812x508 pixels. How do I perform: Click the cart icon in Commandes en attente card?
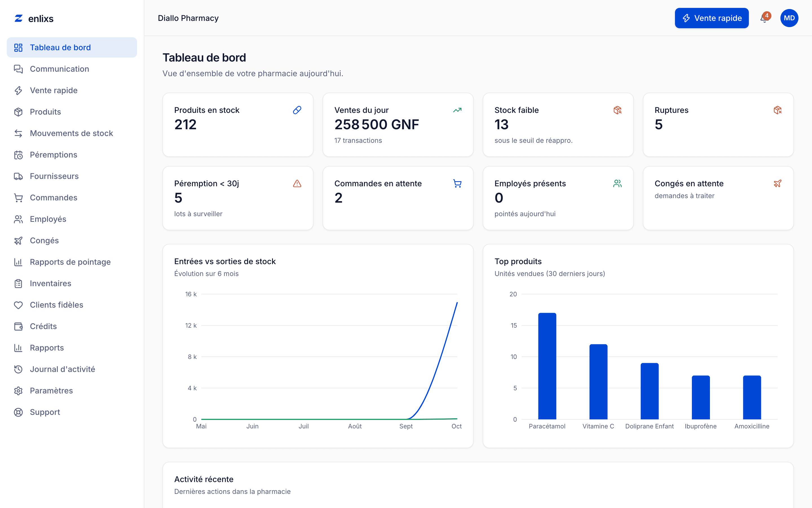click(457, 183)
